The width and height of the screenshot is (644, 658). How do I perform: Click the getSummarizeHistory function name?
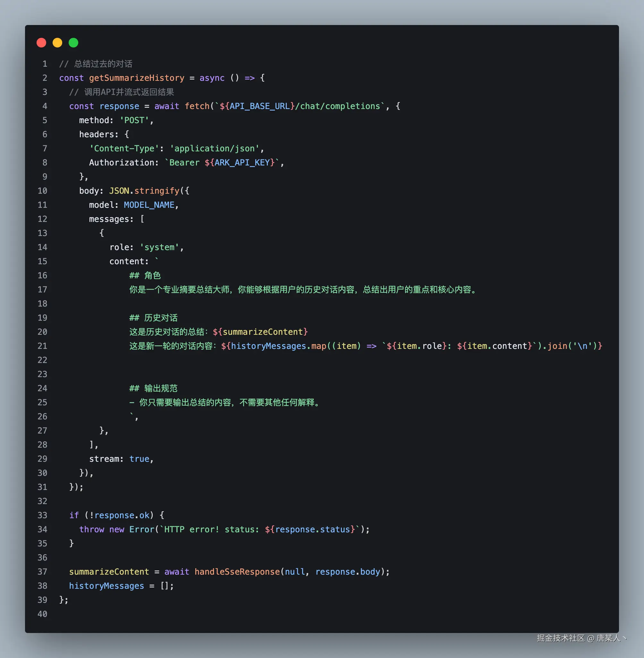point(137,78)
